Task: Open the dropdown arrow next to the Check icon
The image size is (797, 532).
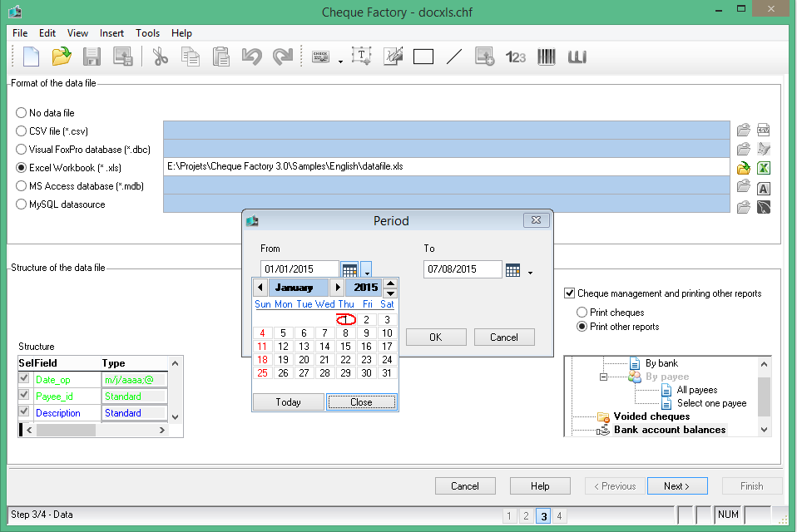Action: [x=340, y=62]
